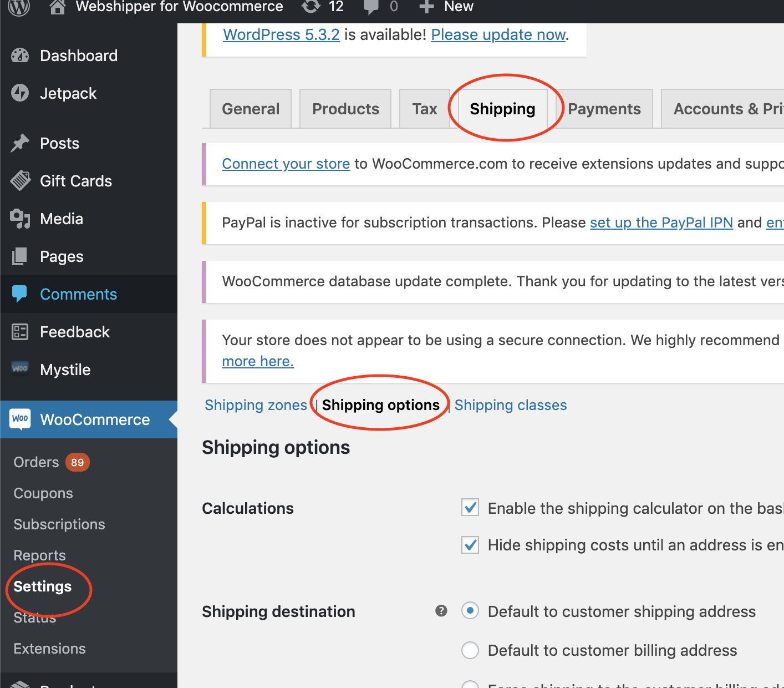Open the General settings tab

coord(251,109)
